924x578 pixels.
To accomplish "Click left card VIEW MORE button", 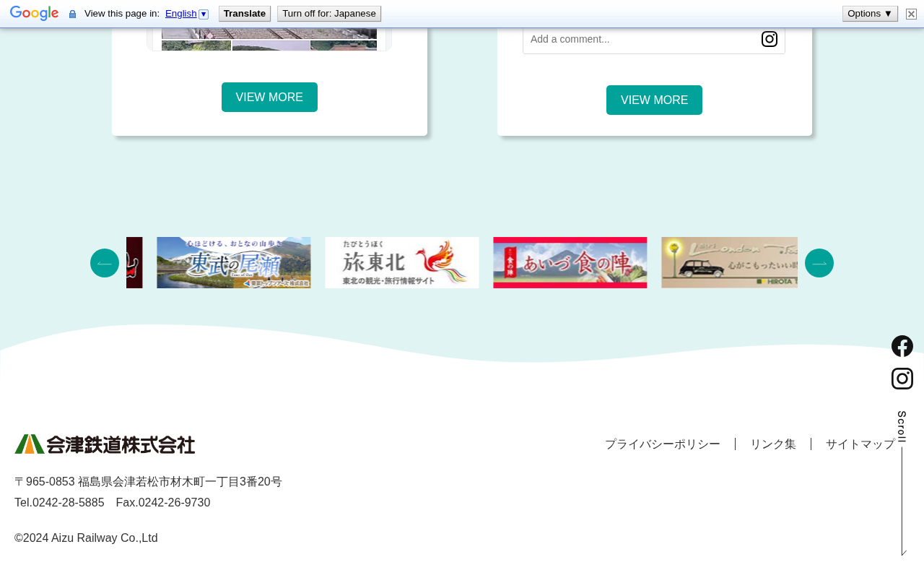I will click(x=269, y=97).
